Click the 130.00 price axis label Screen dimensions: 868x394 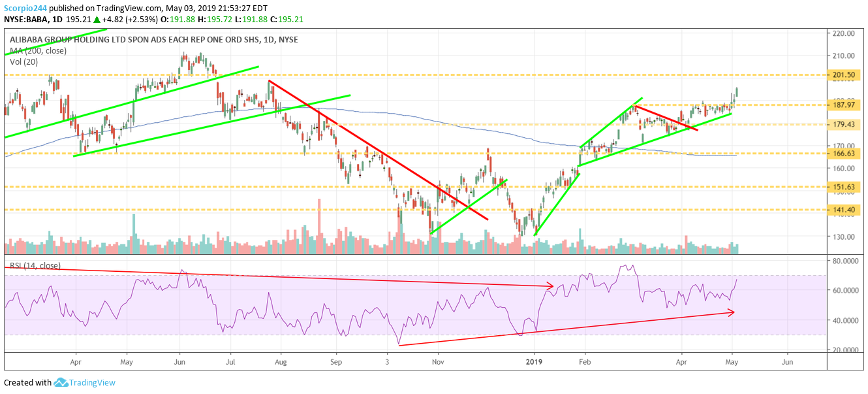pyautogui.click(x=843, y=237)
